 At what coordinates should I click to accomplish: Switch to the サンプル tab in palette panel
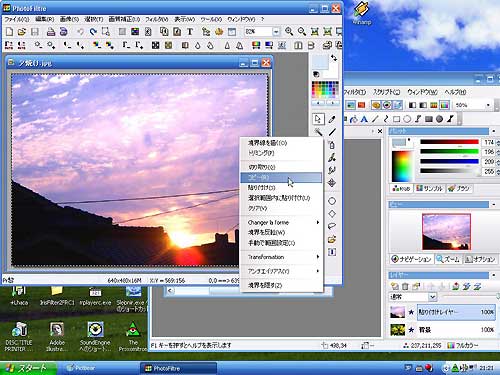429,188
